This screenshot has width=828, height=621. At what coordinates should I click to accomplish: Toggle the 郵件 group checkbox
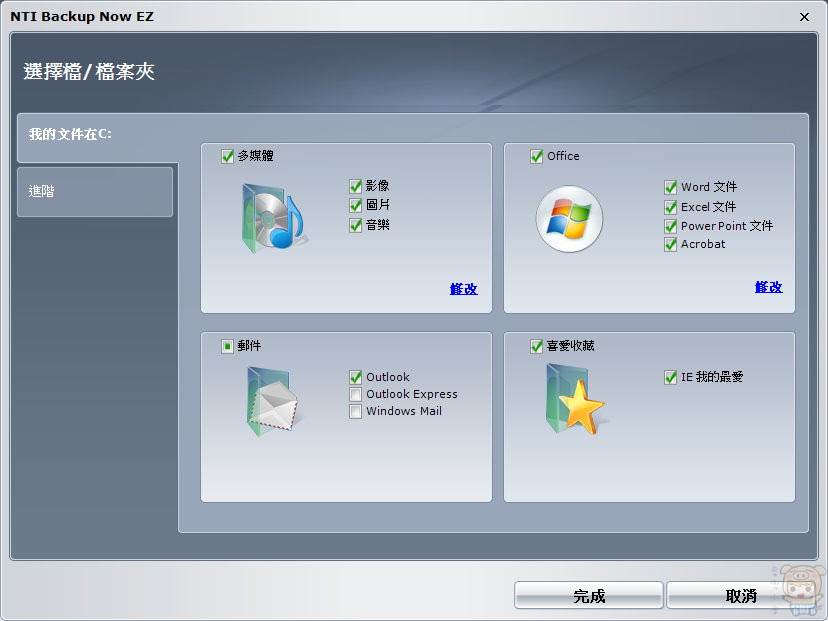pos(227,346)
